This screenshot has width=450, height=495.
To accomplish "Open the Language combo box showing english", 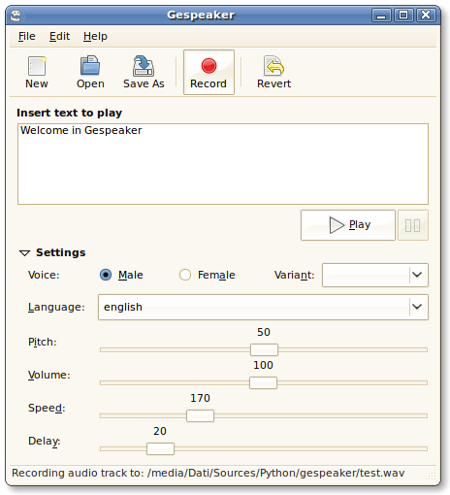I will tap(263, 307).
